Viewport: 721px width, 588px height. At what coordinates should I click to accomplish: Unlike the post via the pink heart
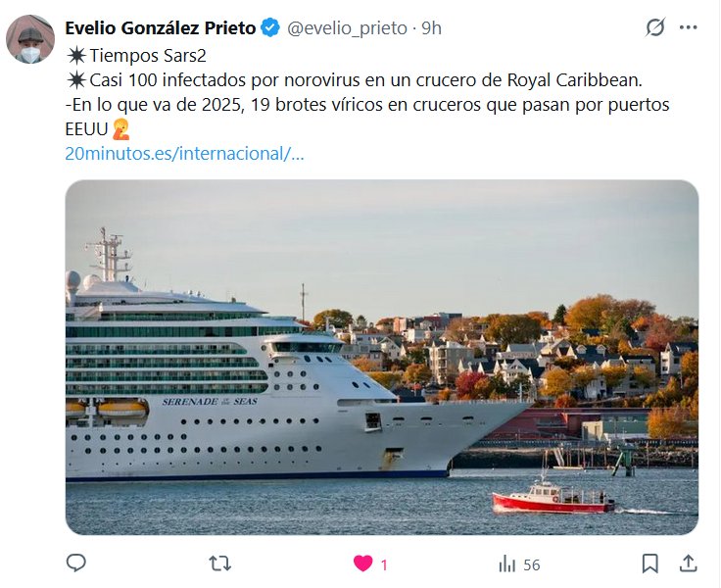[x=362, y=563]
